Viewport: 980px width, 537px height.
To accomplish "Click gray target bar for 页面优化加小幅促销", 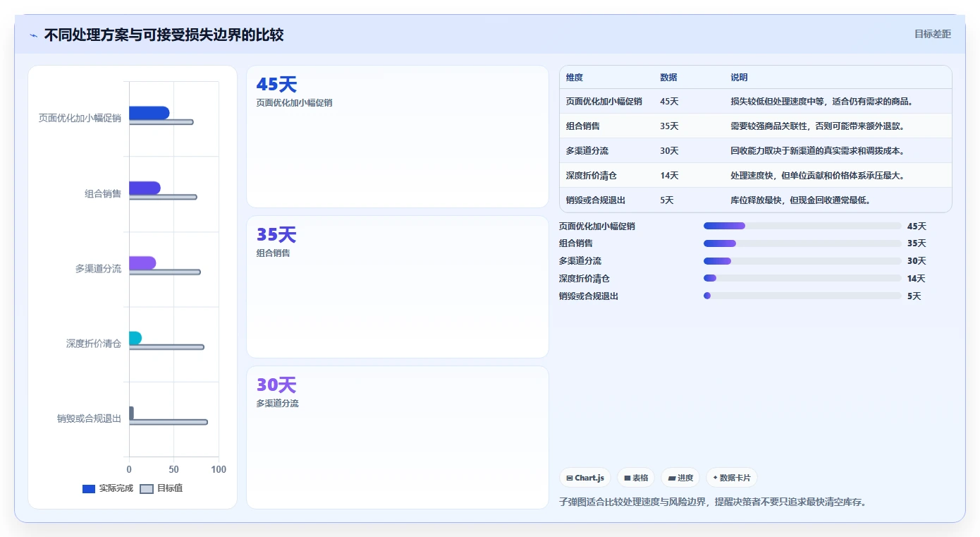I will coord(161,122).
